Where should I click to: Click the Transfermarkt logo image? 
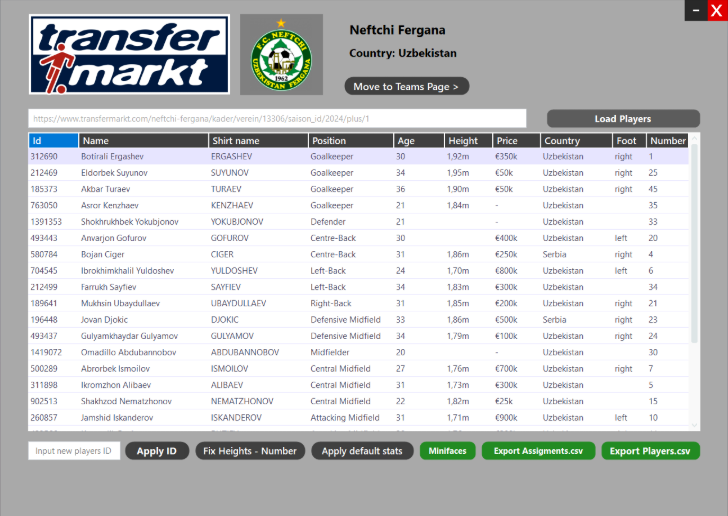pos(129,54)
